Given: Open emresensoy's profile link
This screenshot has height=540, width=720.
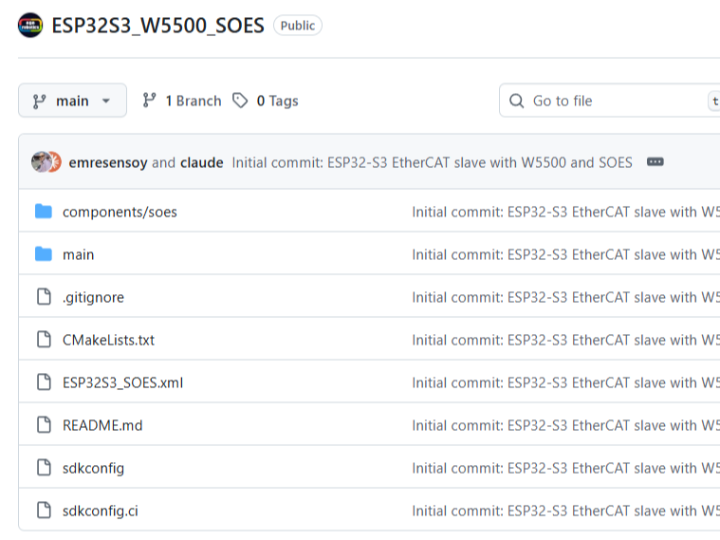Looking at the screenshot, I should [x=108, y=162].
